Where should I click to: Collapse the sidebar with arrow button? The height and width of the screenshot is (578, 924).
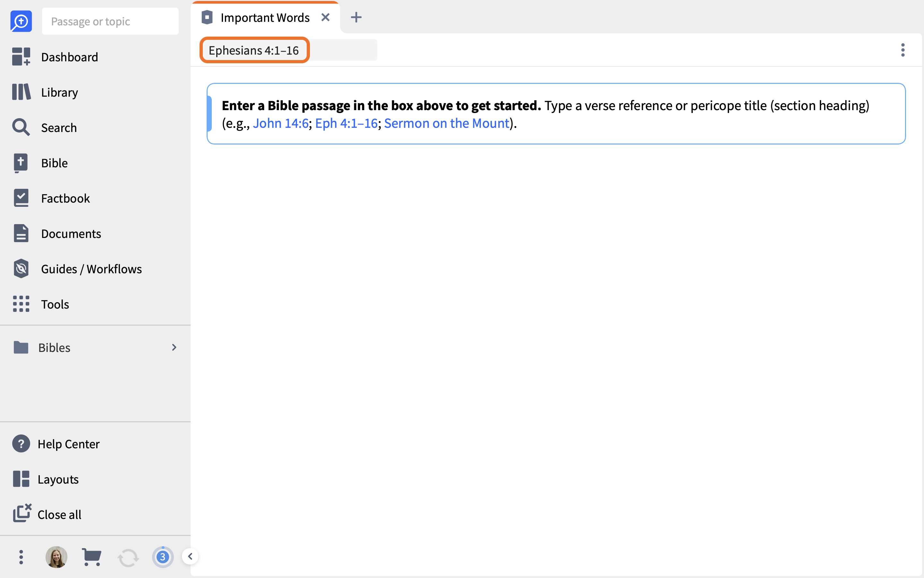(190, 556)
